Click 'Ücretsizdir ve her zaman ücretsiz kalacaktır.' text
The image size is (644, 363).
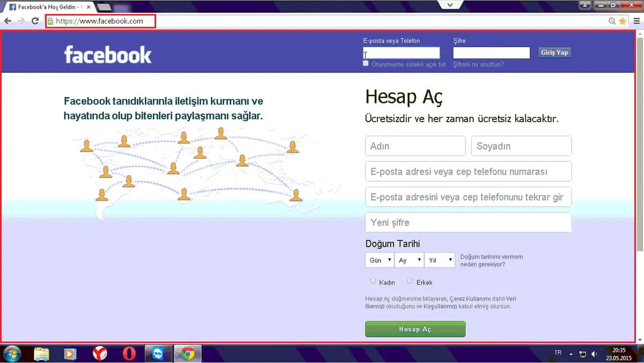click(x=462, y=118)
